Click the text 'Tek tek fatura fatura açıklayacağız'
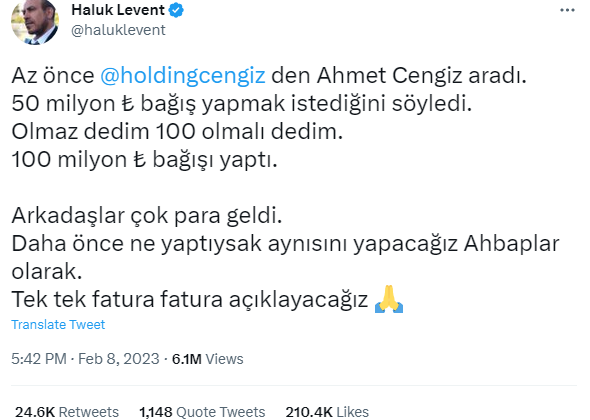Screen dimensions: 590x420 190,300
